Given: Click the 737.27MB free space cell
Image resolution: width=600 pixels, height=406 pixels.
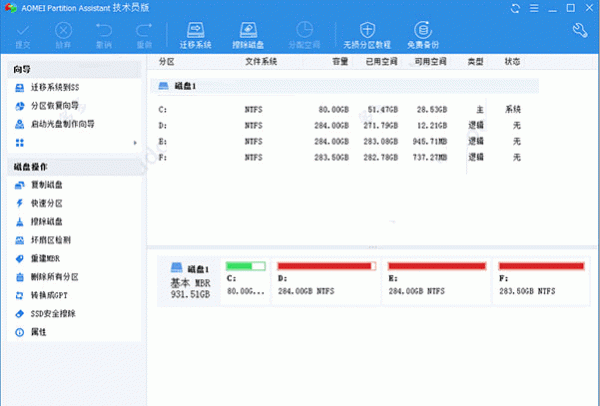Looking at the screenshot, I should pos(430,158).
